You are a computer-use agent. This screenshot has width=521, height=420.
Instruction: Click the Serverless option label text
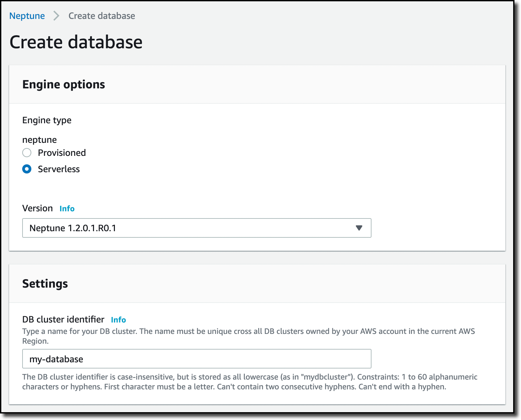(59, 169)
